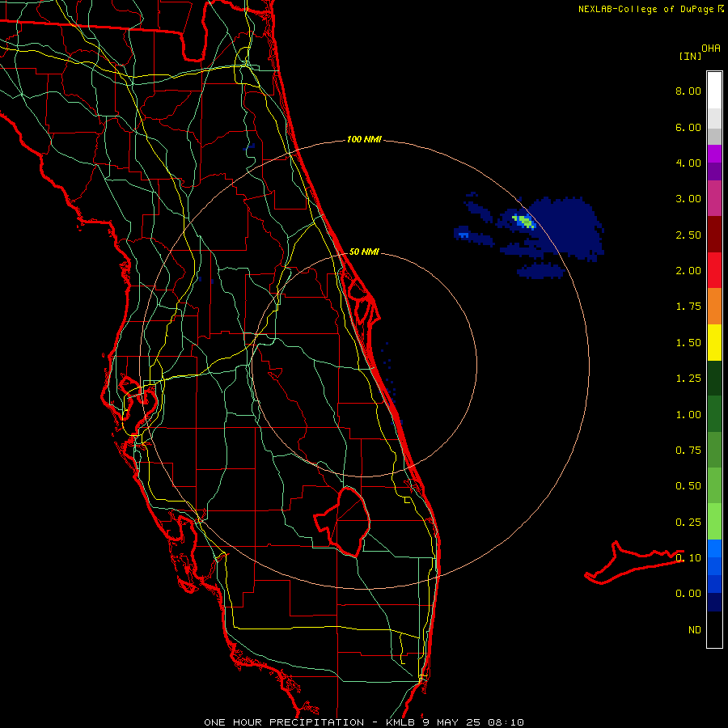Click the 1.00 legend value
The image size is (728, 728).
(688, 415)
